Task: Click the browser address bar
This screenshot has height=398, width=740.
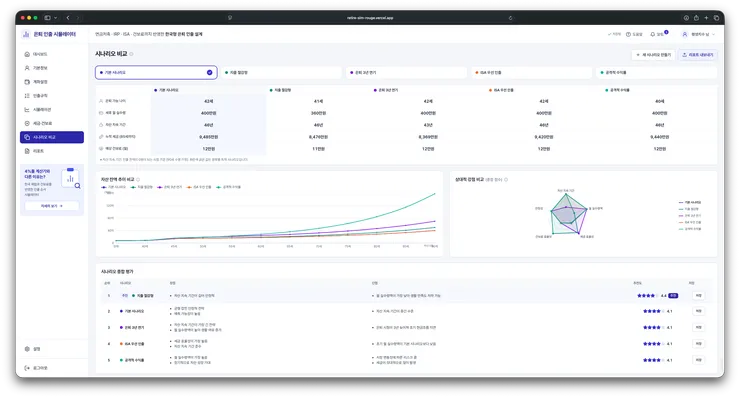Action: coord(370,17)
